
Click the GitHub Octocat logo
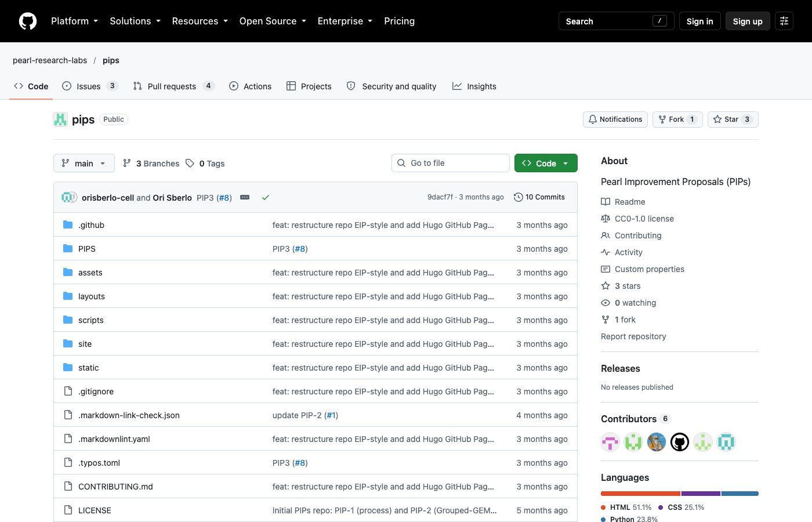(x=28, y=21)
